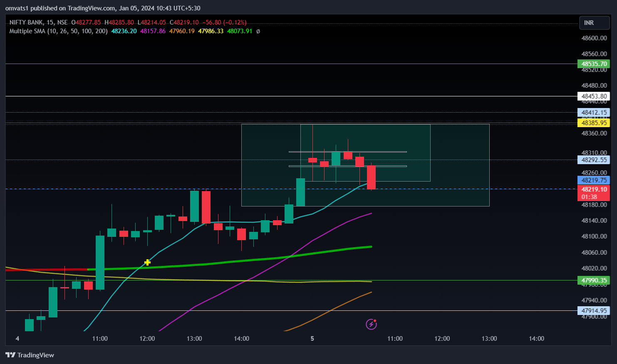Click SMA value 47986.33 in yellow
This screenshot has height=364, width=617.
211,31
